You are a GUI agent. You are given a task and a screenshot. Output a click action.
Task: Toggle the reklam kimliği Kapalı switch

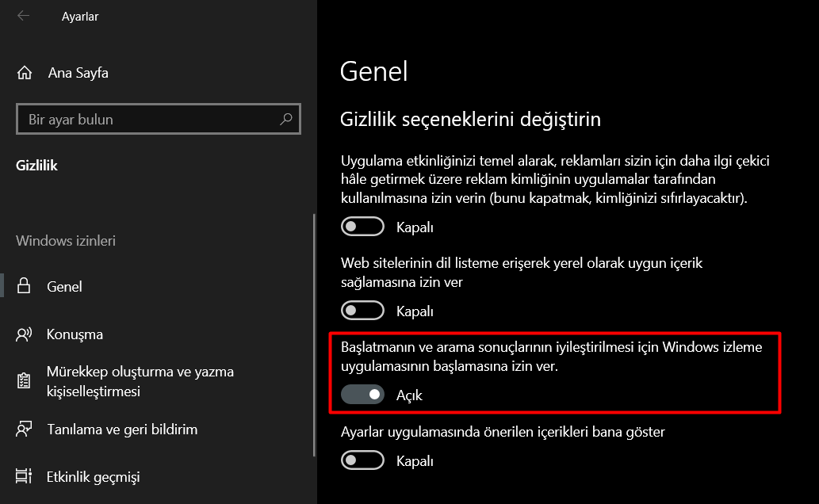(362, 226)
